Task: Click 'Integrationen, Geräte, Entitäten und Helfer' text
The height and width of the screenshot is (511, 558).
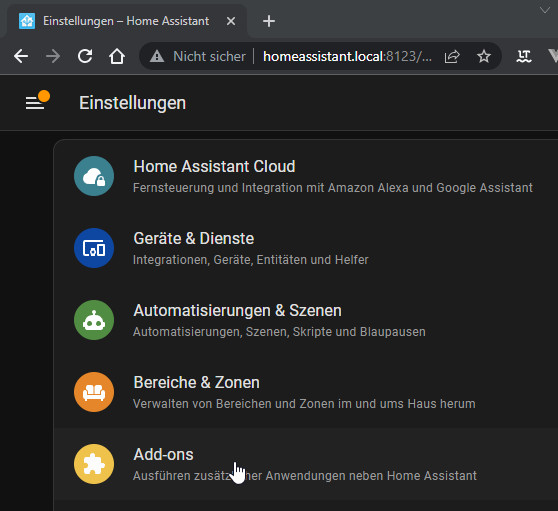Action: coord(251,260)
